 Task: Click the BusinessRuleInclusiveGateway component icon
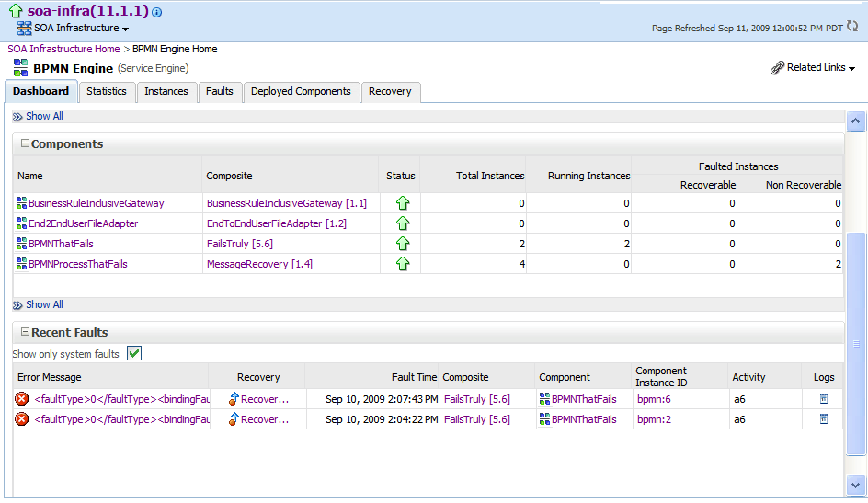(21, 203)
